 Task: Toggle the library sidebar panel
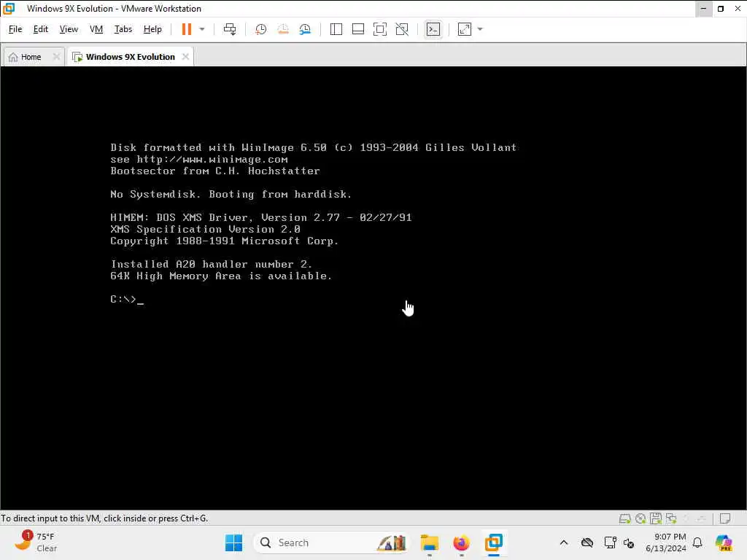coord(336,29)
